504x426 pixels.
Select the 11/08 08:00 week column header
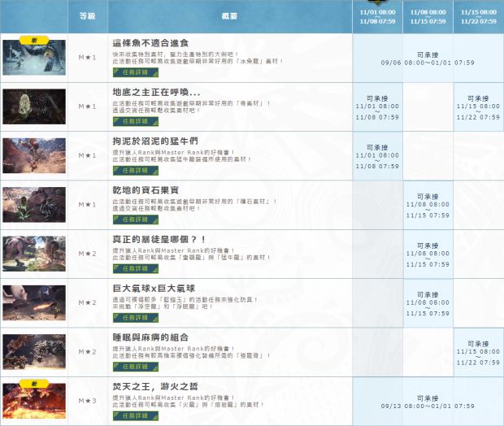point(428,17)
